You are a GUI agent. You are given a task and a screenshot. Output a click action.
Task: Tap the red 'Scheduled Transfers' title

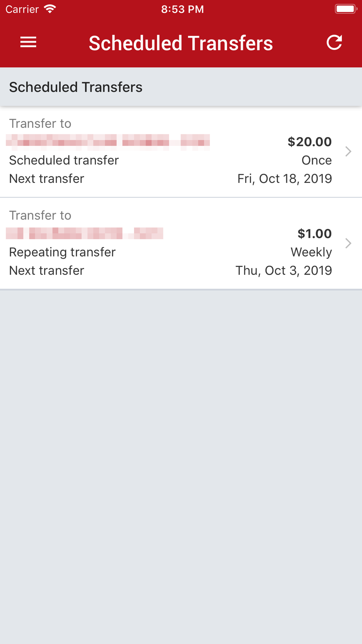click(181, 43)
